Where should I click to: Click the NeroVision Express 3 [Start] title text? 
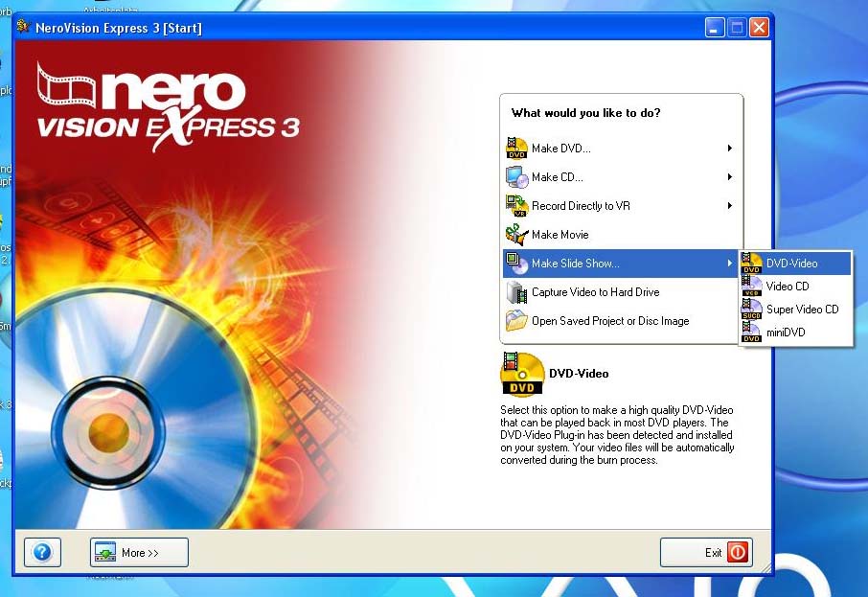pyautogui.click(x=119, y=28)
